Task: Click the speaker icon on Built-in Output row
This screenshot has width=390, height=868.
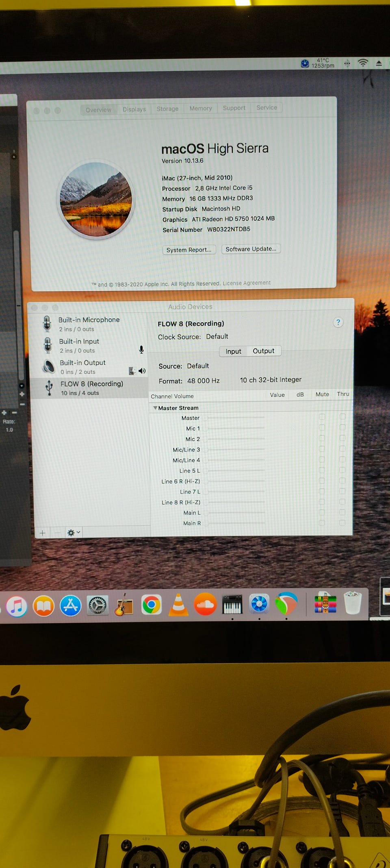Action: point(142,371)
